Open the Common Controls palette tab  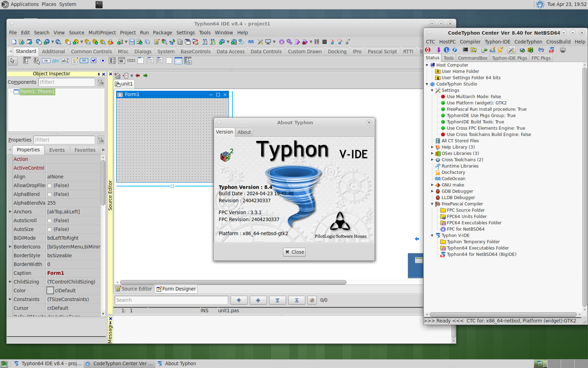pyautogui.click(x=91, y=52)
